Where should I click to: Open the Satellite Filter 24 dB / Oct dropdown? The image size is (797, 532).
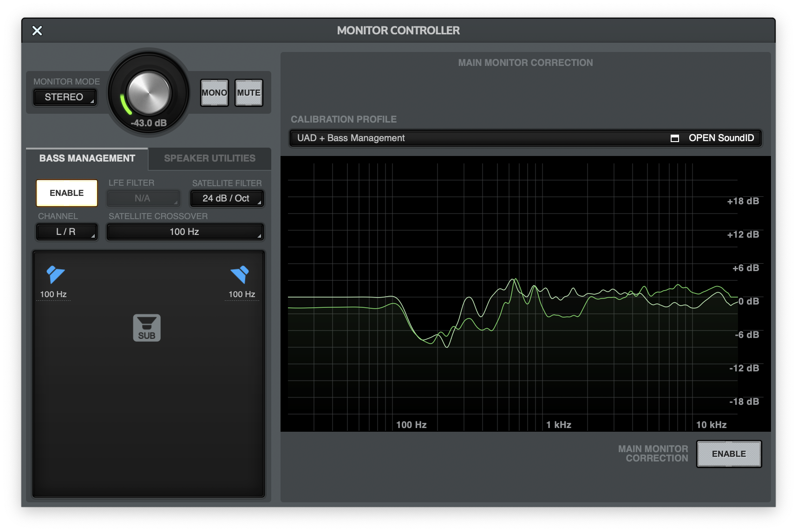coord(227,199)
